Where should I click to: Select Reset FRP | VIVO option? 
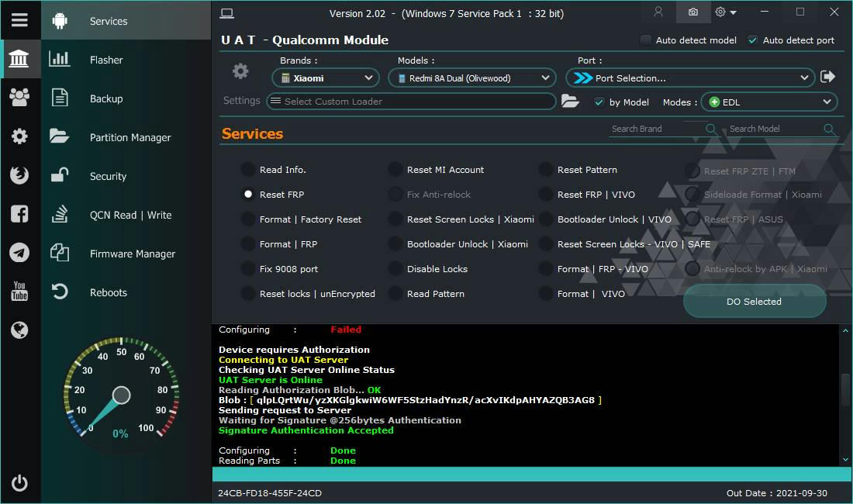(x=546, y=194)
